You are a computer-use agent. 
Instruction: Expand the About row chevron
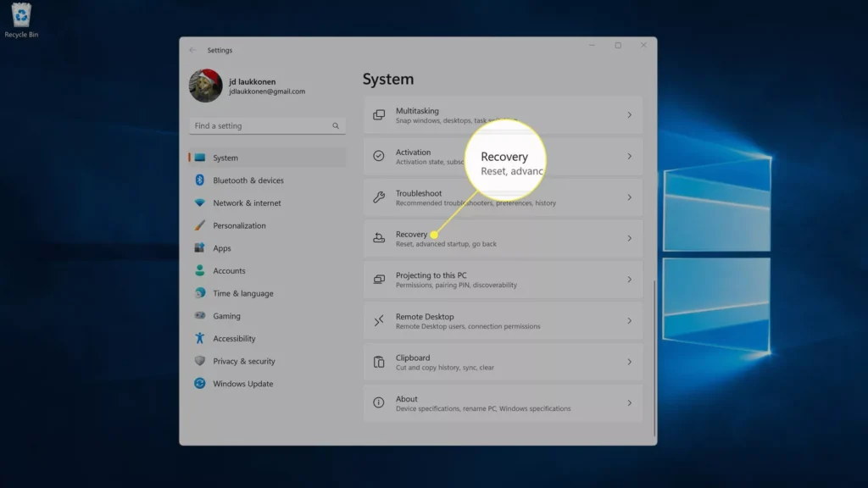(x=630, y=402)
